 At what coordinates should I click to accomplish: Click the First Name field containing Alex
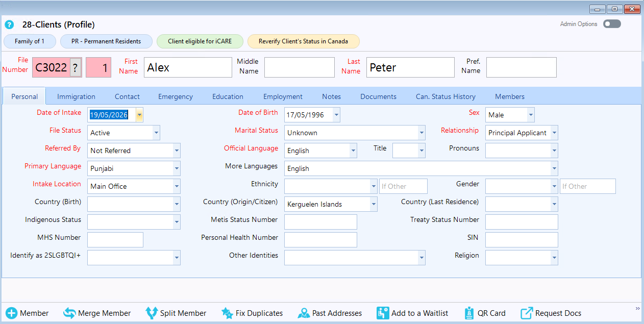(x=188, y=67)
